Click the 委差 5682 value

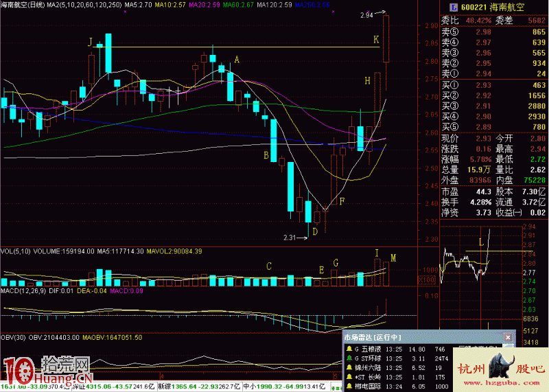click(537, 21)
